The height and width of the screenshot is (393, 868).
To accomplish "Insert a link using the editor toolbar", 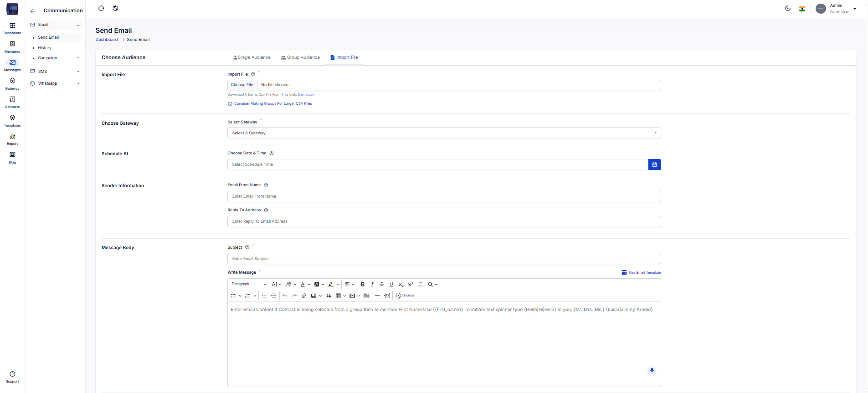I will point(304,296).
